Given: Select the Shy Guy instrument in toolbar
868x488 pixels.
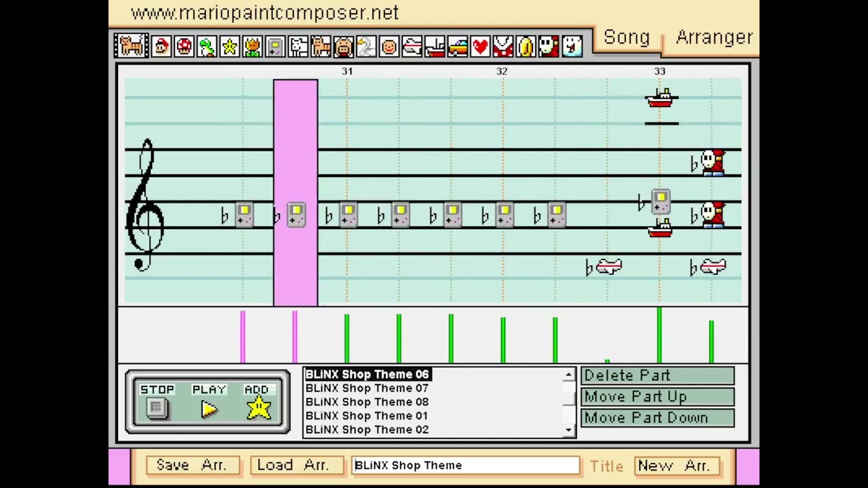Looking at the screenshot, I should 549,46.
